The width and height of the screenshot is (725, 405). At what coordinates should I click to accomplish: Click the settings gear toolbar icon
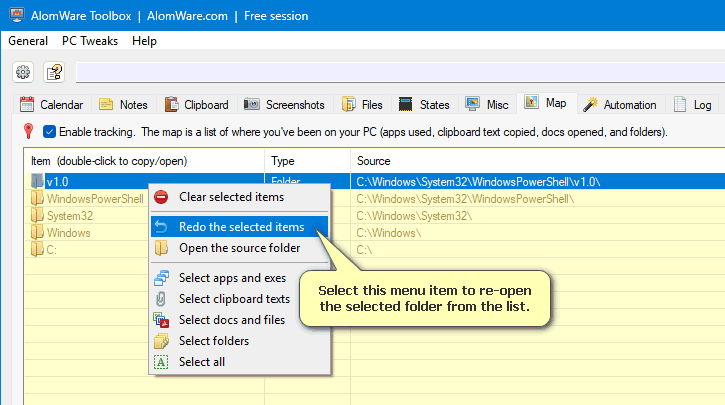24,72
